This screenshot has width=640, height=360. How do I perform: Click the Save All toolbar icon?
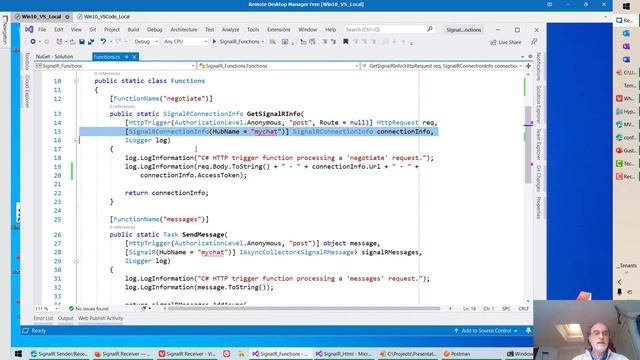[91, 42]
